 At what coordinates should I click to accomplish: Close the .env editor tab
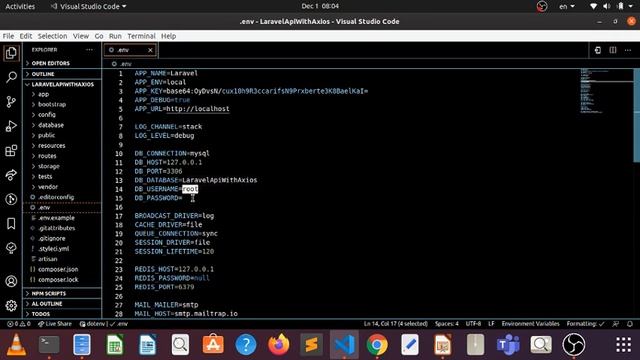150,50
